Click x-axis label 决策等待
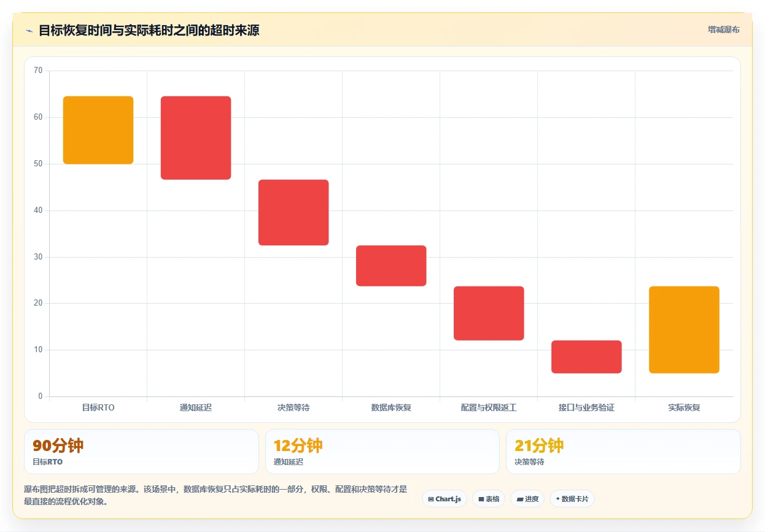Viewport: 765px width, 532px height. coord(293,407)
